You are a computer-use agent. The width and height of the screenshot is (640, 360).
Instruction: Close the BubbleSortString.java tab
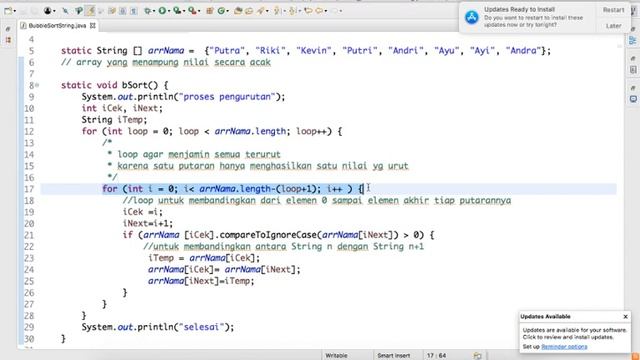[93, 25]
